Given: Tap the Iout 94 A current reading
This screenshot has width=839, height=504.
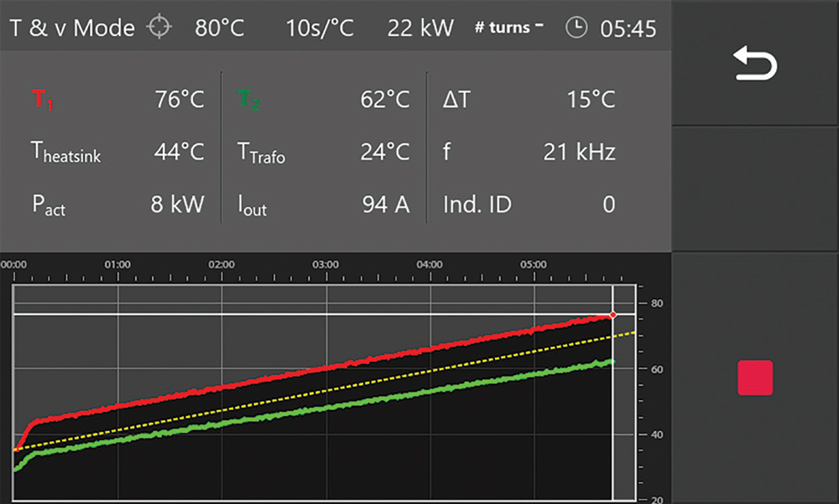Looking at the screenshot, I should (385, 204).
